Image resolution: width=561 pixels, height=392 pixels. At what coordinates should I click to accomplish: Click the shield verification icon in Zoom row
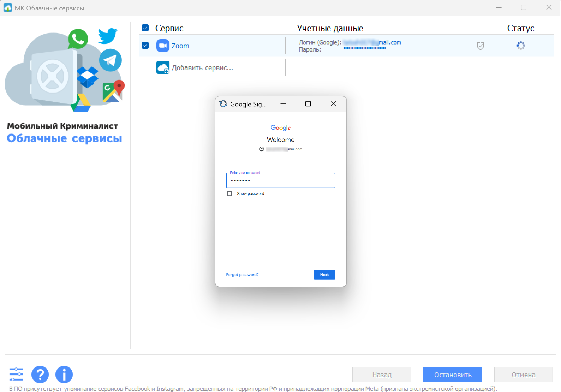[x=480, y=46]
